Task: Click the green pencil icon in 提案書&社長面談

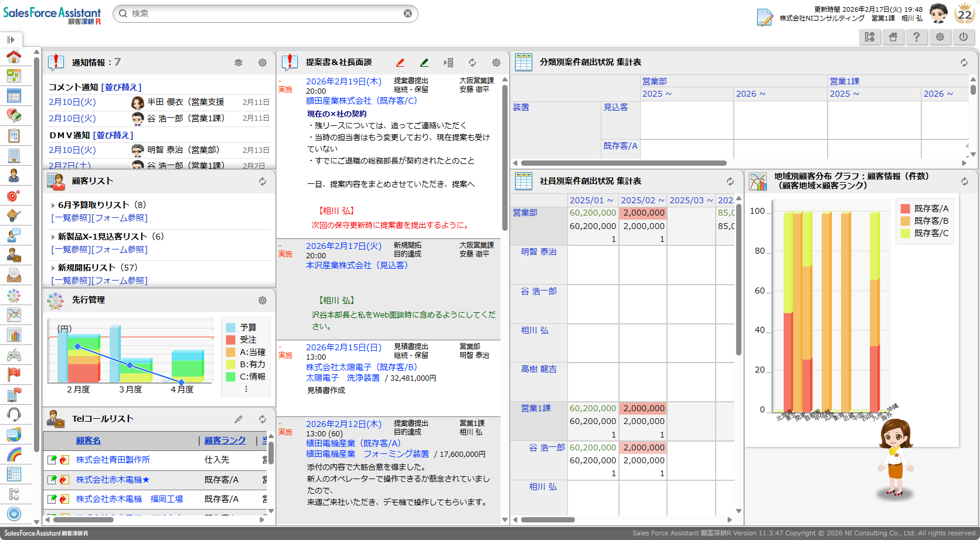Action: click(424, 63)
